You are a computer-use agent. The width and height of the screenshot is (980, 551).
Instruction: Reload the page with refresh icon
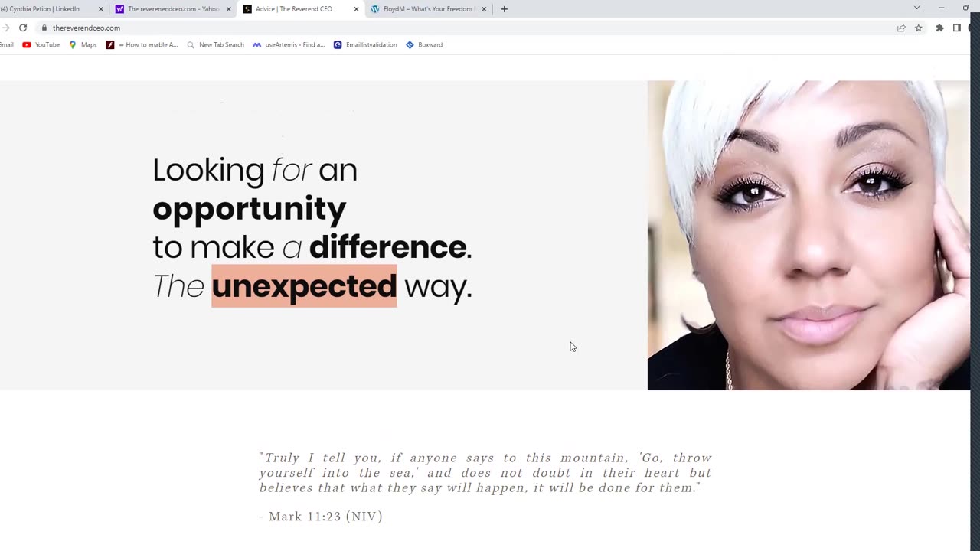[23, 28]
